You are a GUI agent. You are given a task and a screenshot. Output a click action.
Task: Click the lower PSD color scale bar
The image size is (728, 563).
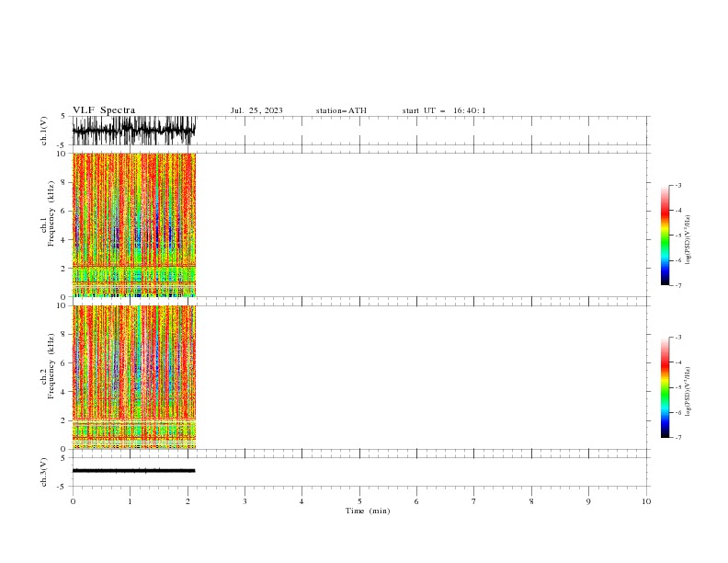pyautogui.click(x=665, y=387)
